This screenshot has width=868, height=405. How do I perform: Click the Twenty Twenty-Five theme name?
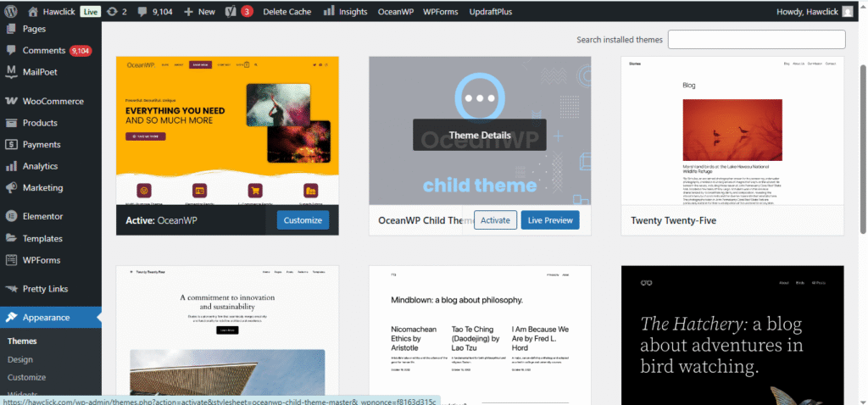674,220
